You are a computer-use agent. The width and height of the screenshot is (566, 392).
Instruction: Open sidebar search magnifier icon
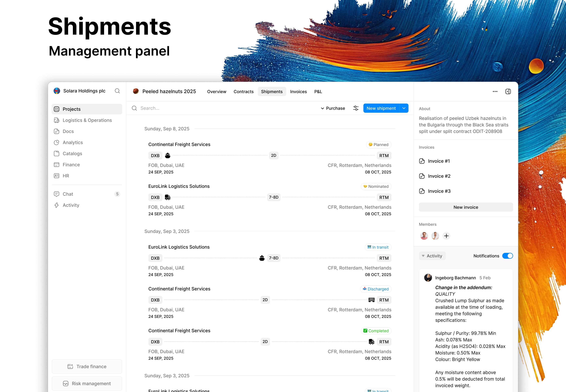[117, 91]
